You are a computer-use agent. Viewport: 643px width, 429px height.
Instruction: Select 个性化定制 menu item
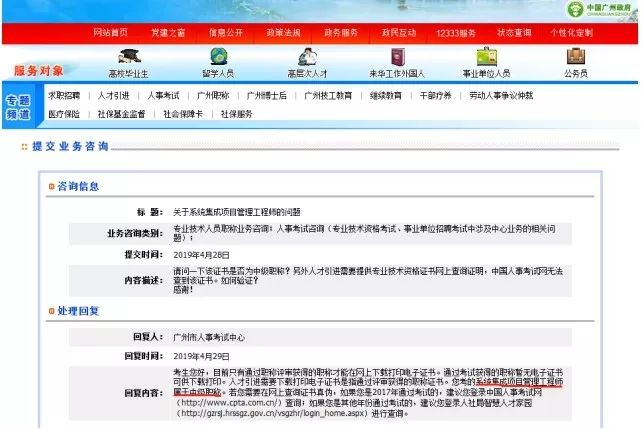(x=572, y=32)
